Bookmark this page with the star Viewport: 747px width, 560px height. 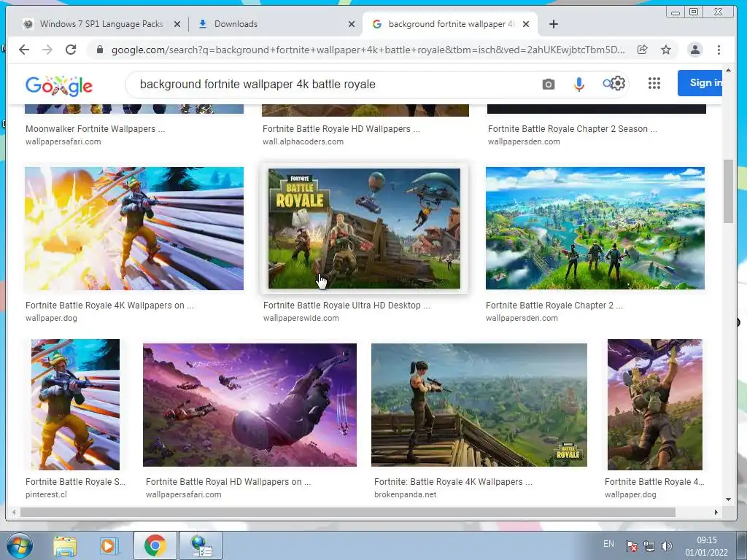coord(666,50)
